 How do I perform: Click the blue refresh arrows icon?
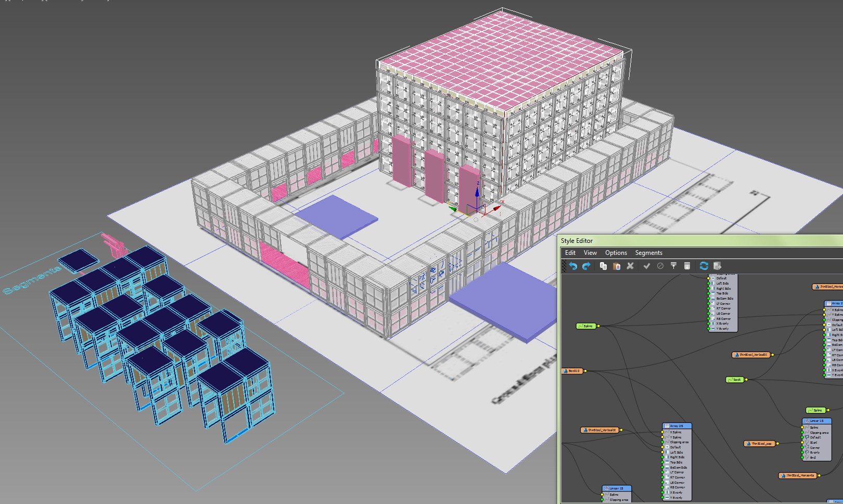pyautogui.click(x=704, y=266)
